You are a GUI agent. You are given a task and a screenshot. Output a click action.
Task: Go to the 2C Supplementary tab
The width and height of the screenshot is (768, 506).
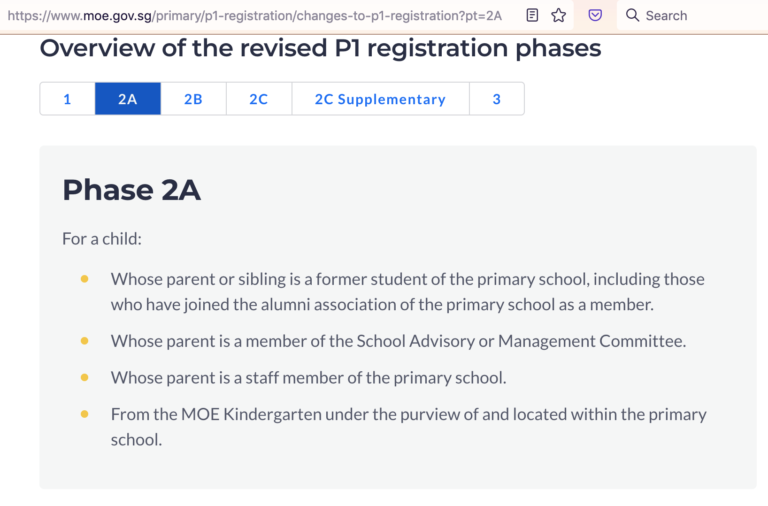click(381, 99)
